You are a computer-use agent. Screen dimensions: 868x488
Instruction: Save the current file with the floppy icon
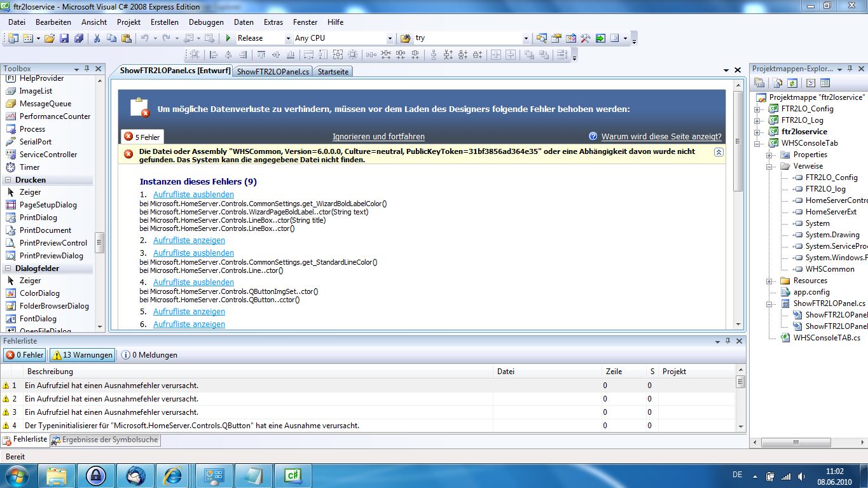pyautogui.click(x=64, y=38)
